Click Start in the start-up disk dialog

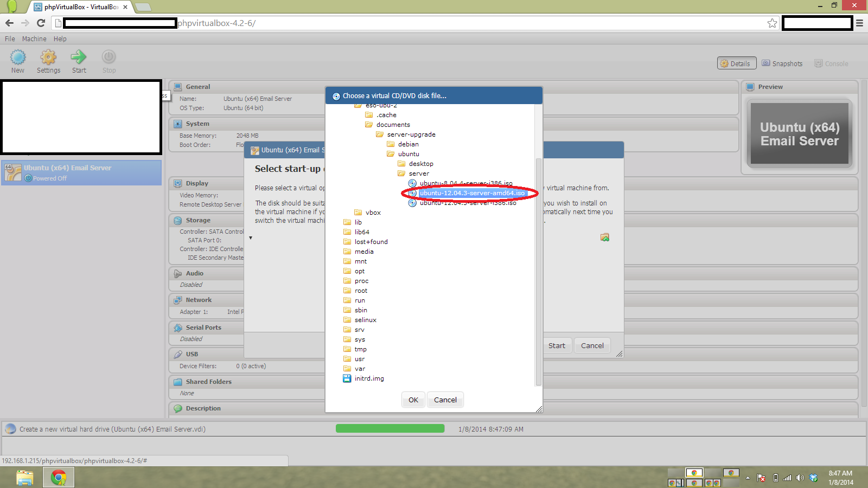coord(557,345)
